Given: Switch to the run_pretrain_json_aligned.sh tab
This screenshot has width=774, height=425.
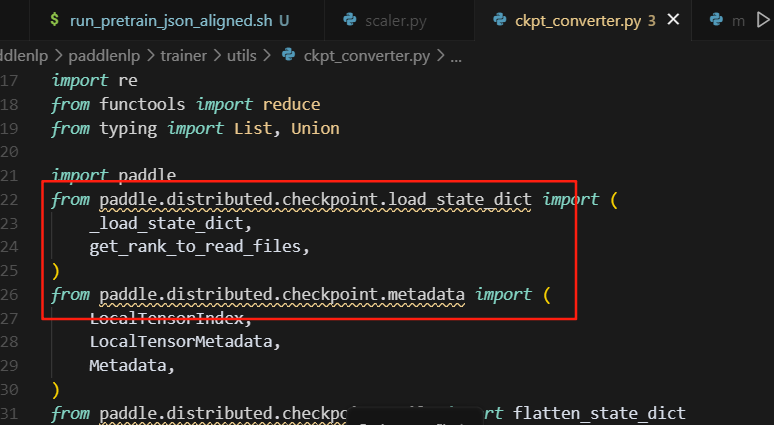Looking at the screenshot, I should [x=172, y=20].
